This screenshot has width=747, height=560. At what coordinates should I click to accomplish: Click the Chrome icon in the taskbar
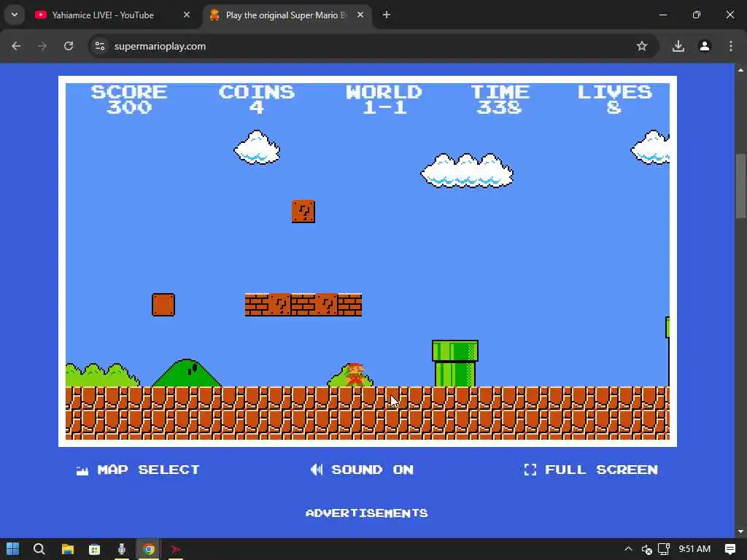[x=149, y=549]
